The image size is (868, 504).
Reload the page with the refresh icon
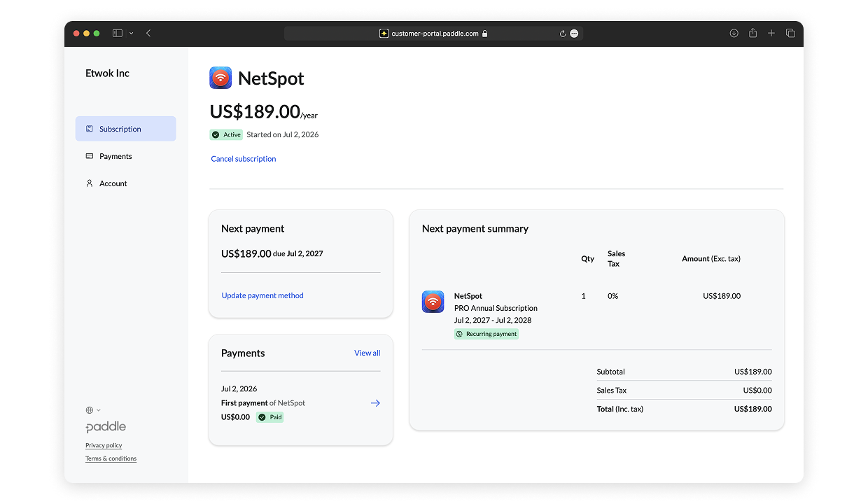coord(563,33)
